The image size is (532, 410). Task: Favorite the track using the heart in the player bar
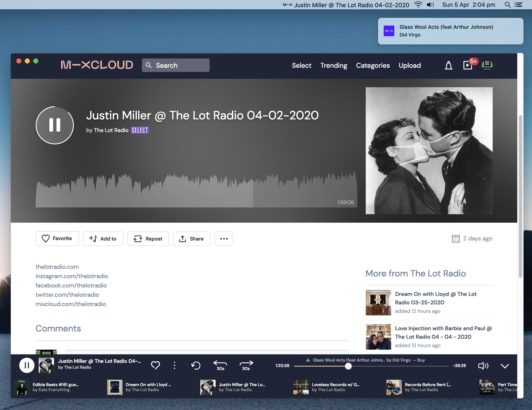[x=155, y=365]
